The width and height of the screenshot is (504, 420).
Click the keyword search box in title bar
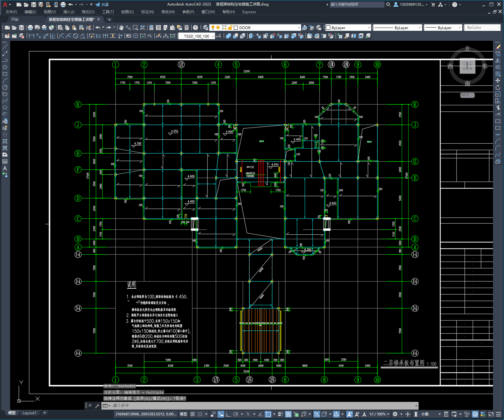(357, 5)
